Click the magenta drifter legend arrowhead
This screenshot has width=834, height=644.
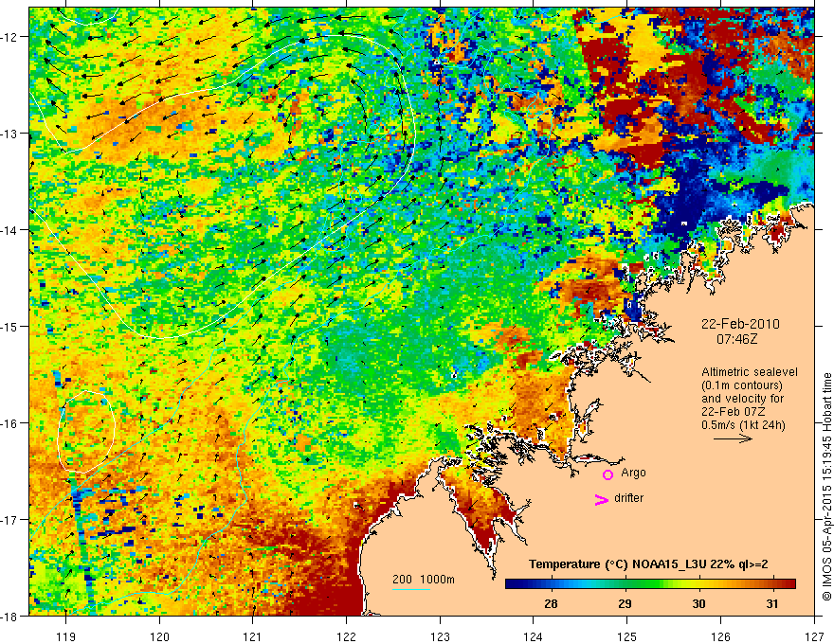click(x=602, y=499)
